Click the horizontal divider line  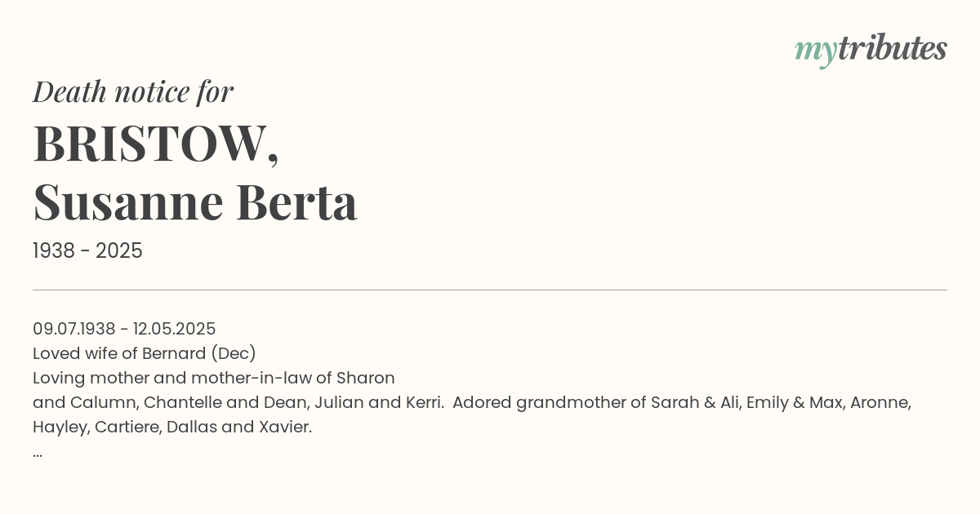click(x=490, y=290)
